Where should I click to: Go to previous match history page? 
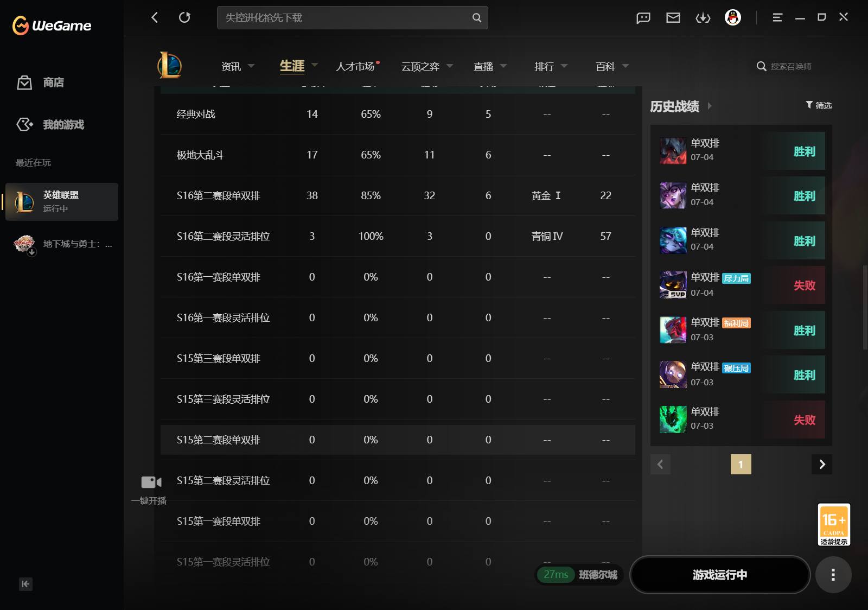coord(660,464)
